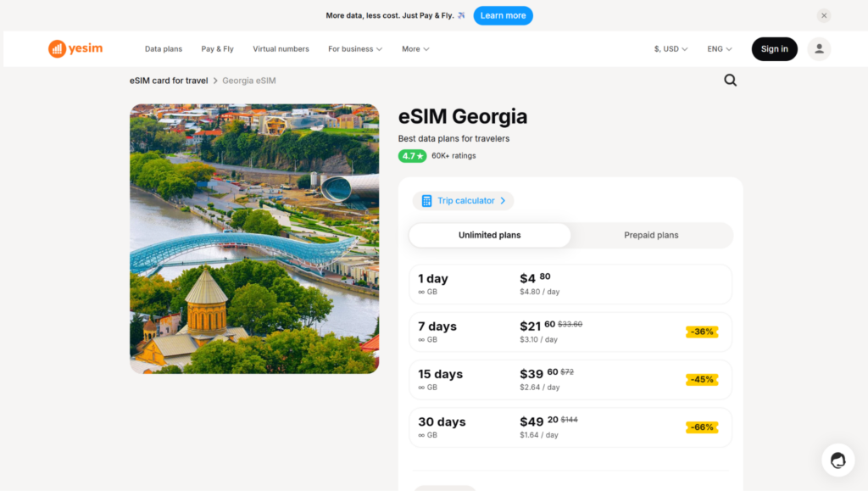The height and width of the screenshot is (491, 868).
Task: Click the 4.7 star rating badge
Action: coord(413,156)
